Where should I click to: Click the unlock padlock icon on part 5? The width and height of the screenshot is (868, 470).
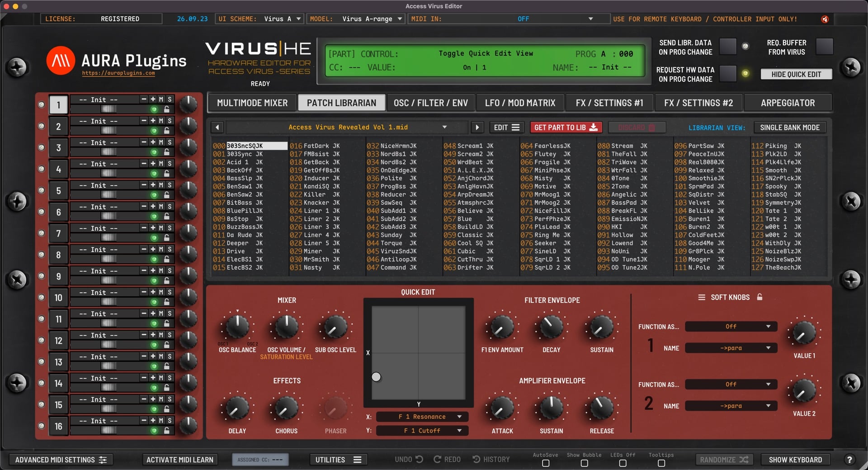pos(167,195)
